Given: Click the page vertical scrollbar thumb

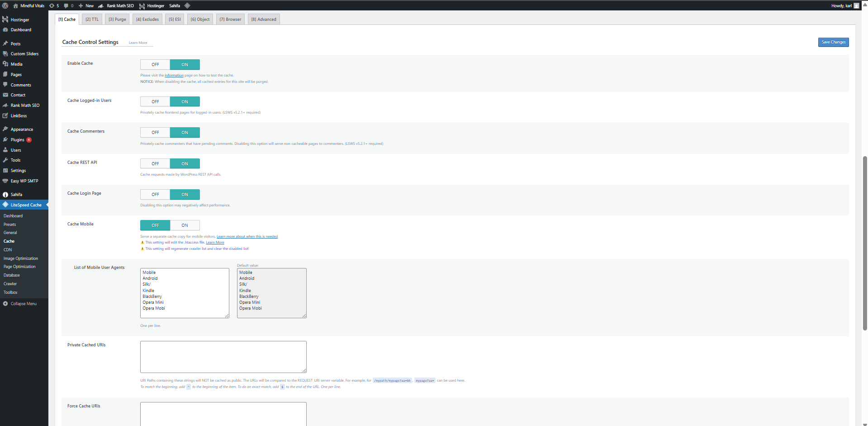Looking at the screenshot, I should click(x=865, y=243).
